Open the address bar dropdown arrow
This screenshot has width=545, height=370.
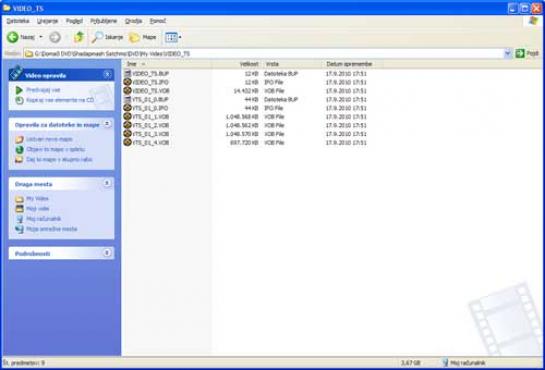click(507, 53)
